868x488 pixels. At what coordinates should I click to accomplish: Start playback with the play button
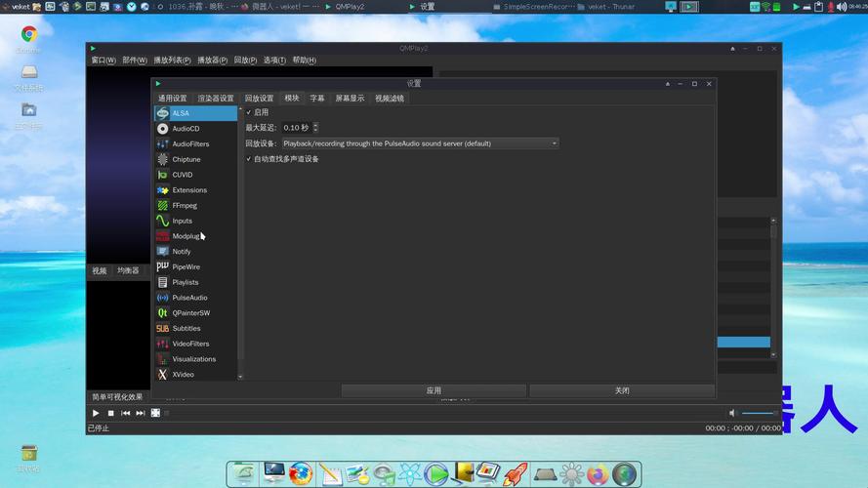click(x=96, y=413)
